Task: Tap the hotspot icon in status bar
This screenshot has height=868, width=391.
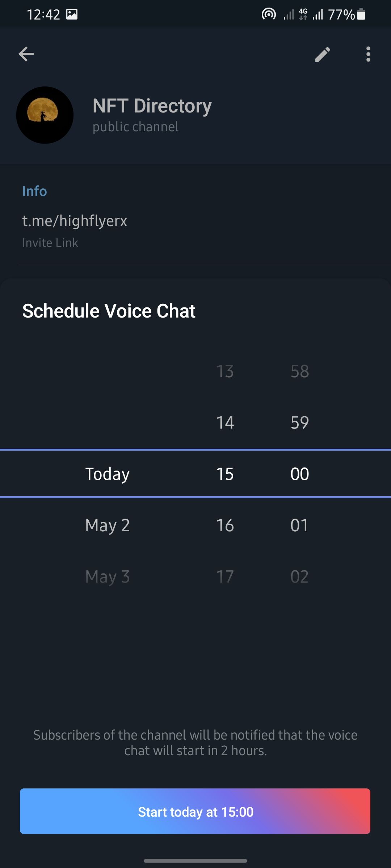Action: click(x=269, y=14)
